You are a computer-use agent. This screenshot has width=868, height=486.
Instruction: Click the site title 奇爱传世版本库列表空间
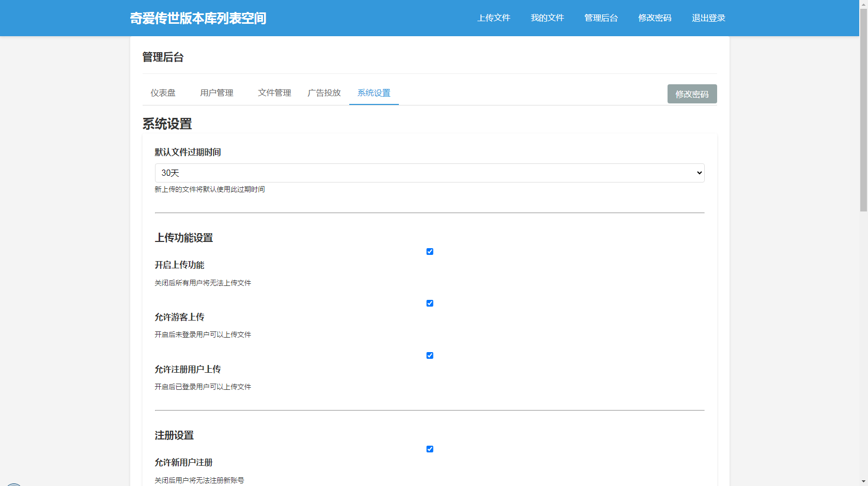click(x=198, y=18)
